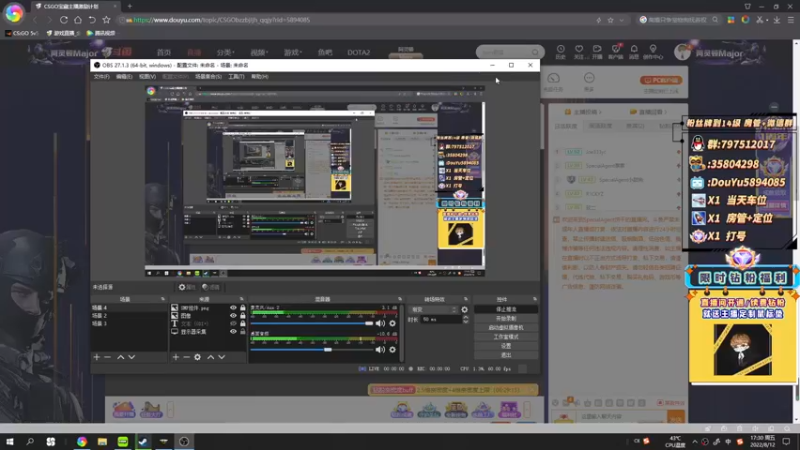Move selected source up
The height and width of the screenshot is (450, 800).
click(211, 357)
